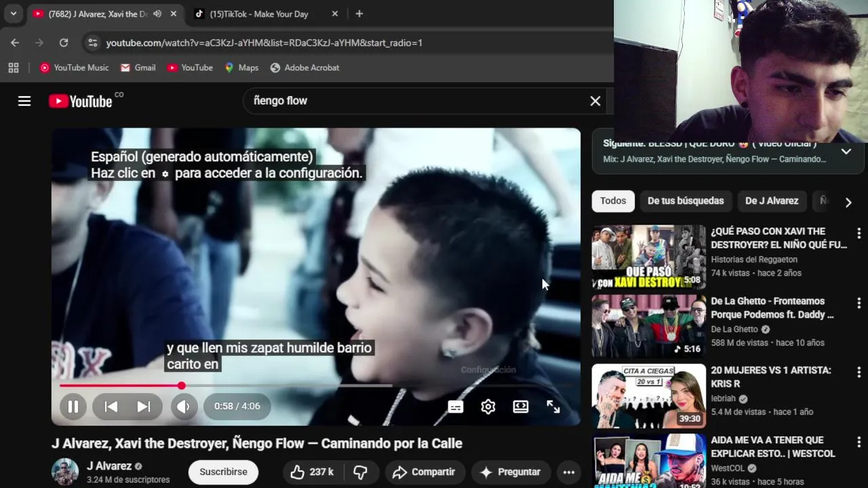The height and width of the screenshot is (488, 868).
Task: Open J Alvarez channel name link
Action: click(x=109, y=466)
